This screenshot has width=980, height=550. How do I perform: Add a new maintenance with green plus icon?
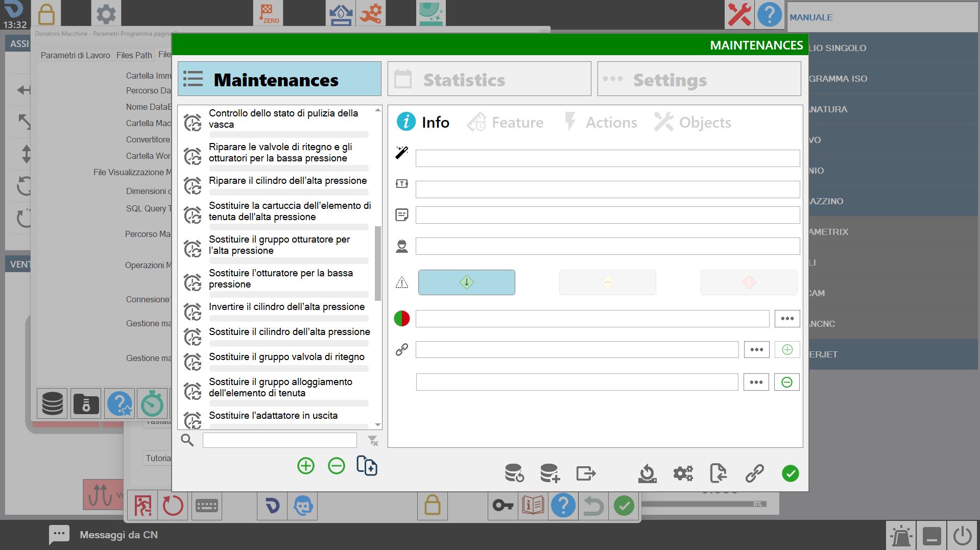pos(305,466)
